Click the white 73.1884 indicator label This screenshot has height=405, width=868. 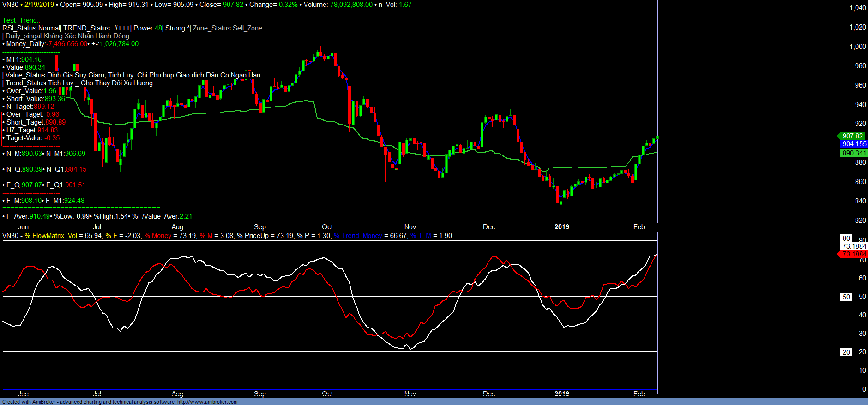854,246
